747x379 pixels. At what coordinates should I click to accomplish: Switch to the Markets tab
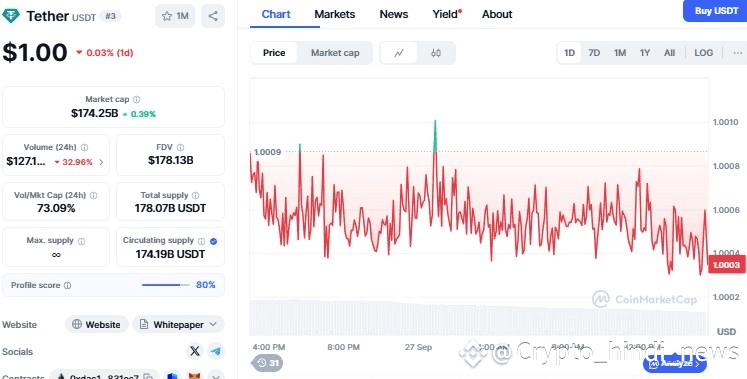click(334, 14)
